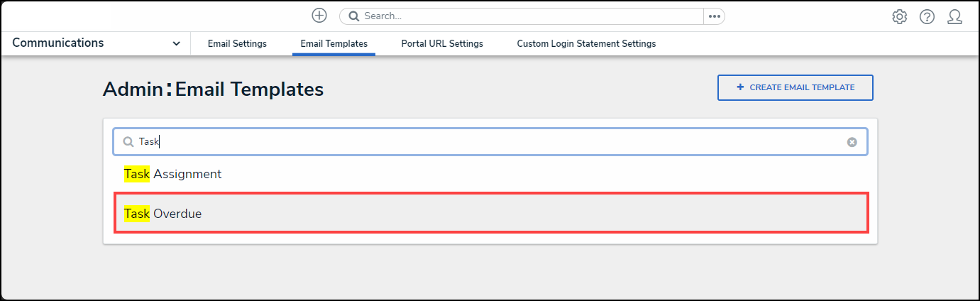980x301 pixels.
Task: Click the circled plus quick-add icon
Action: pyautogui.click(x=319, y=16)
